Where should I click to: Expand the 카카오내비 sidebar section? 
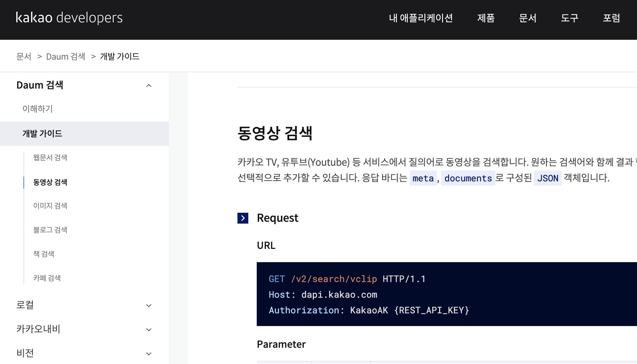pos(149,330)
